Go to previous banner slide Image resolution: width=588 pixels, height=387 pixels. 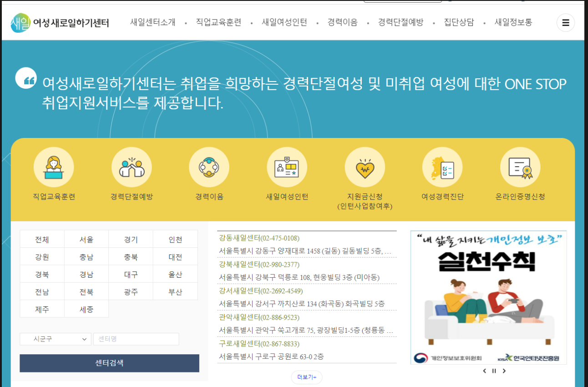[x=484, y=371]
